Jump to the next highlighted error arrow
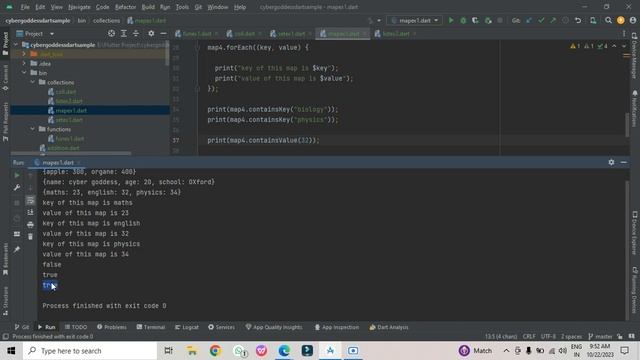The width and height of the screenshot is (640, 360). click(x=624, y=46)
